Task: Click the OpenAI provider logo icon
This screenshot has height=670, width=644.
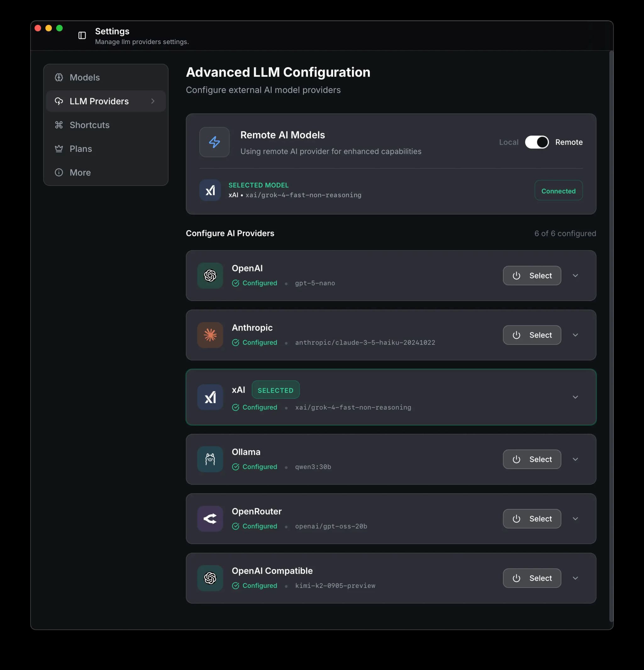Action: [x=210, y=276]
